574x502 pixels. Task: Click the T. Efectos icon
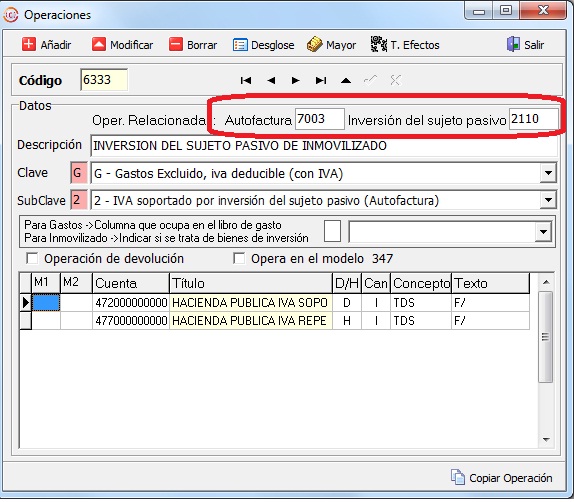coord(379,44)
